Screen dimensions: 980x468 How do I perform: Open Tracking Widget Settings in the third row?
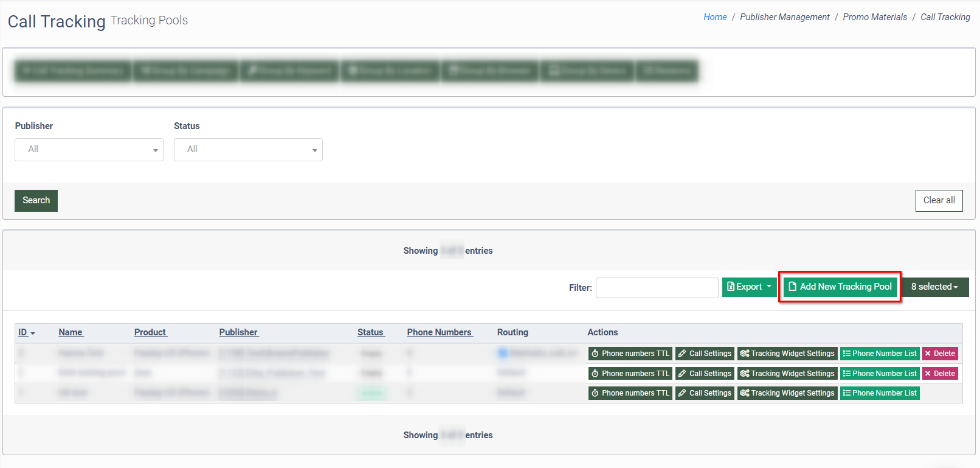787,393
